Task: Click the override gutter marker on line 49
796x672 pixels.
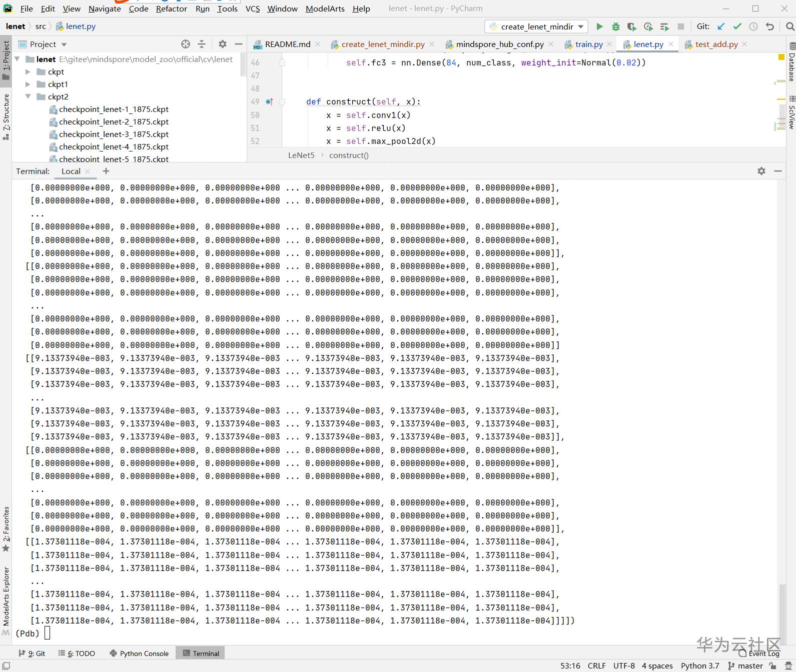Action: tap(269, 101)
